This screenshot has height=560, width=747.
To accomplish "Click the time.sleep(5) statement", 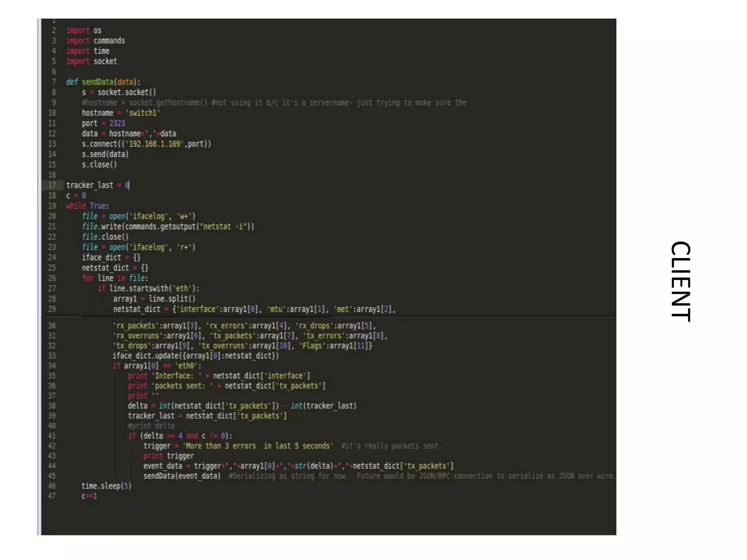I will (x=106, y=486).
